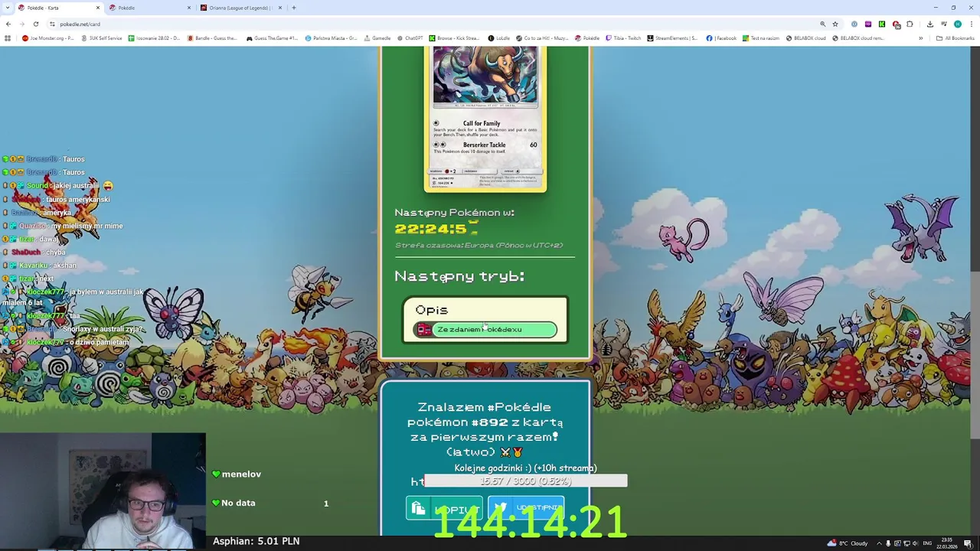Image resolution: width=980 pixels, height=551 pixels.
Task: Open the Kick extension icon in toolbar
Action: point(882,24)
